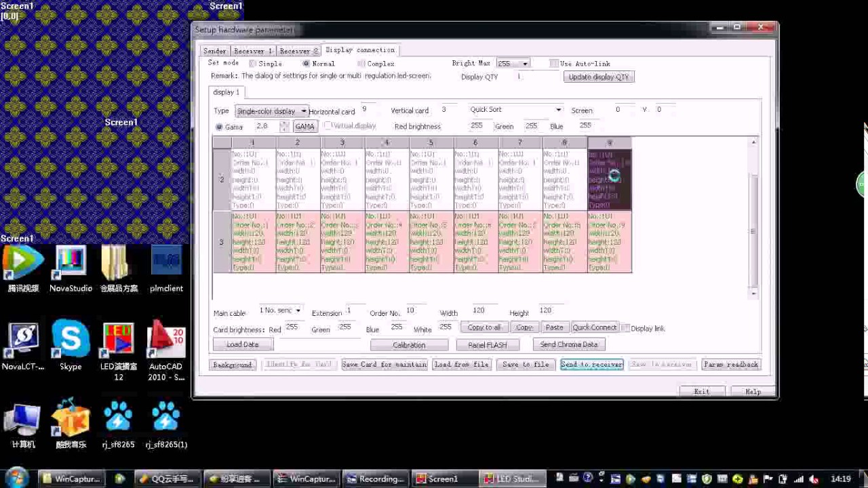
Task: Launch the NovaLCT desktop shortcut
Action: pos(23,347)
